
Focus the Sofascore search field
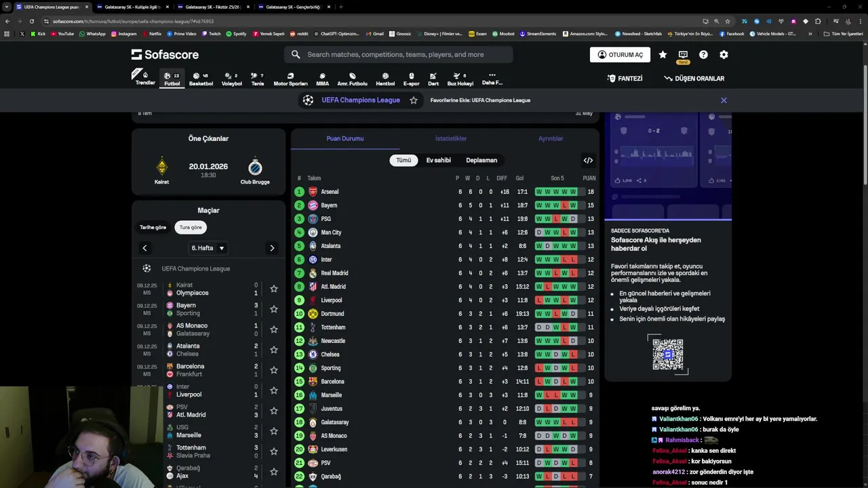point(399,54)
